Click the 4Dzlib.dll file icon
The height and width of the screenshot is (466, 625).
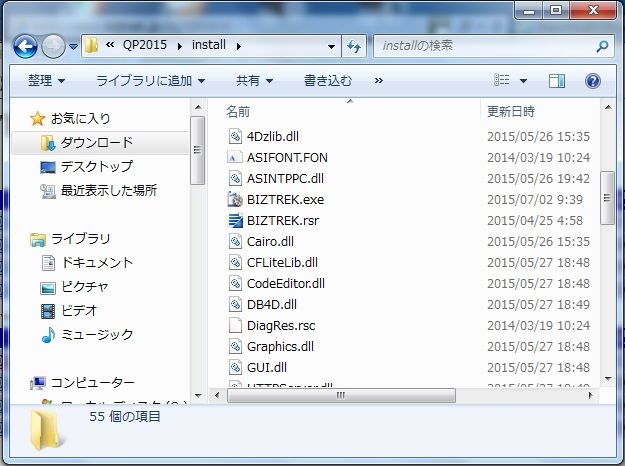coord(235,136)
